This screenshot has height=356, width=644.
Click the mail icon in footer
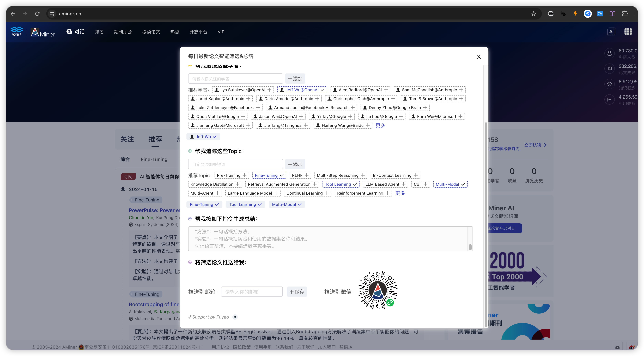(x=617, y=347)
